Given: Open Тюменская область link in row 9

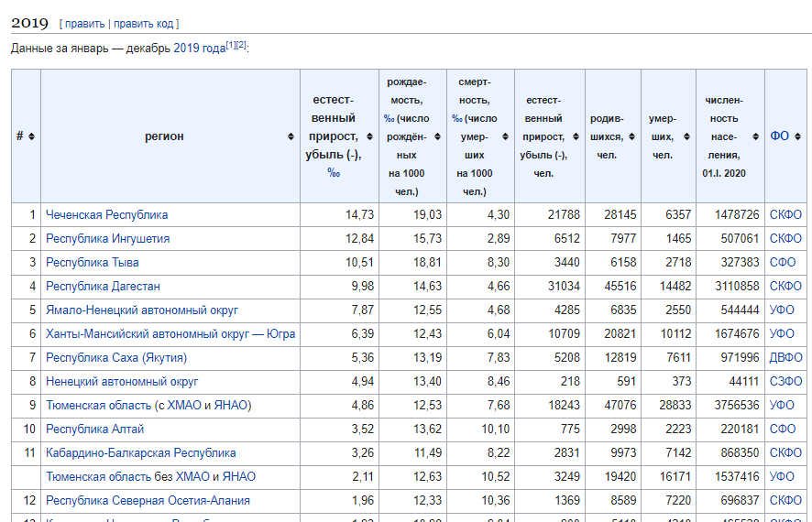Looking at the screenshot, I should point(98,405).
